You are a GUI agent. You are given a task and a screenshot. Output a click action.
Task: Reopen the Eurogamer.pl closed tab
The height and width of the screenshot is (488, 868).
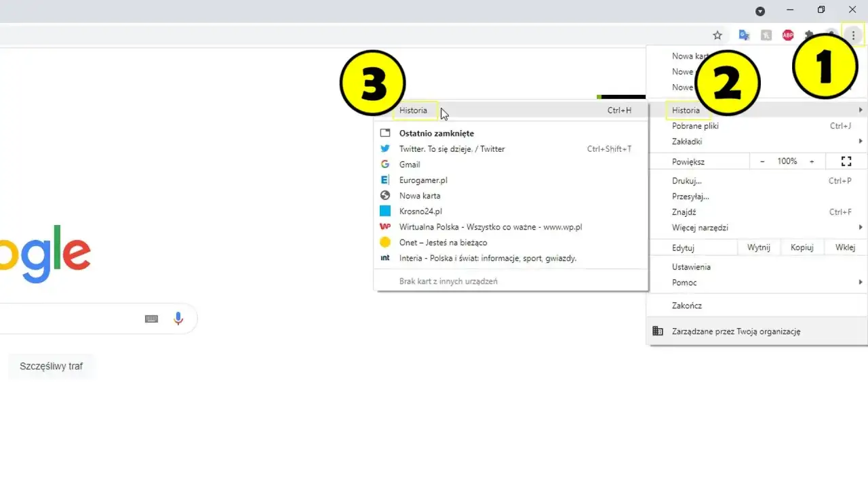pyautogui.click(x=423, y=180)
